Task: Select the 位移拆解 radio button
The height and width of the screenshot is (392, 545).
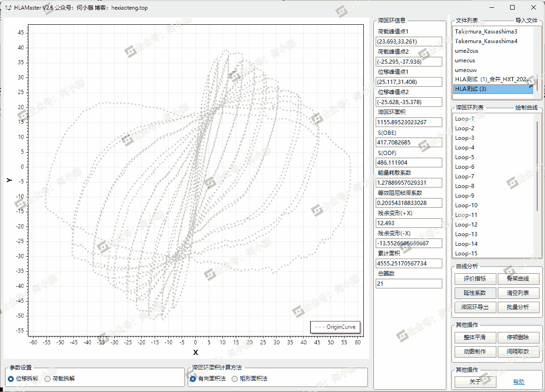Action: [11, 379]
